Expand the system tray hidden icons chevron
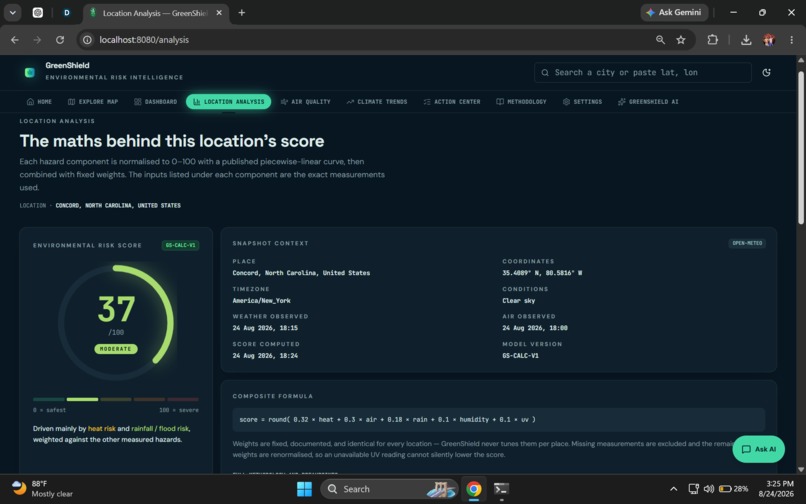806x504 pixels. (673, 489)
